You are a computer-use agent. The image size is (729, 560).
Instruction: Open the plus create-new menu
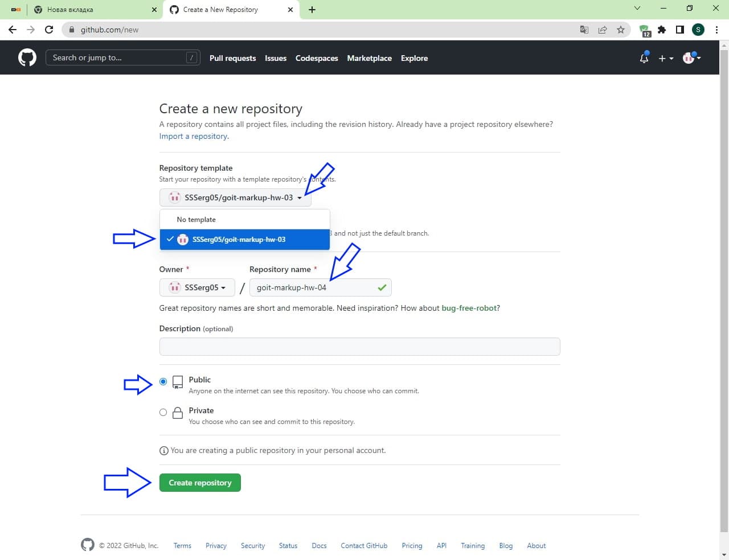666,58
